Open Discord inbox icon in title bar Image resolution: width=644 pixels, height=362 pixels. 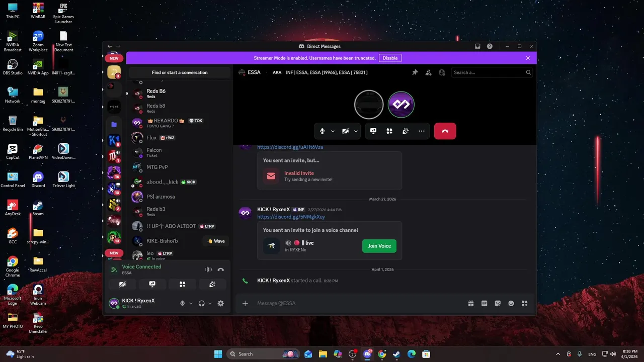point(477,46)
